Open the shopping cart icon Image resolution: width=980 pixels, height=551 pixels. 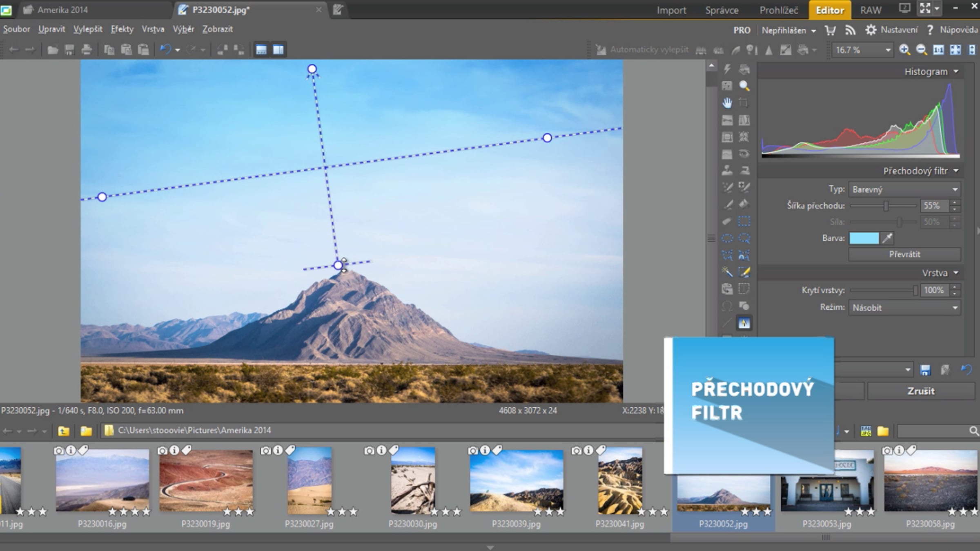830,30
